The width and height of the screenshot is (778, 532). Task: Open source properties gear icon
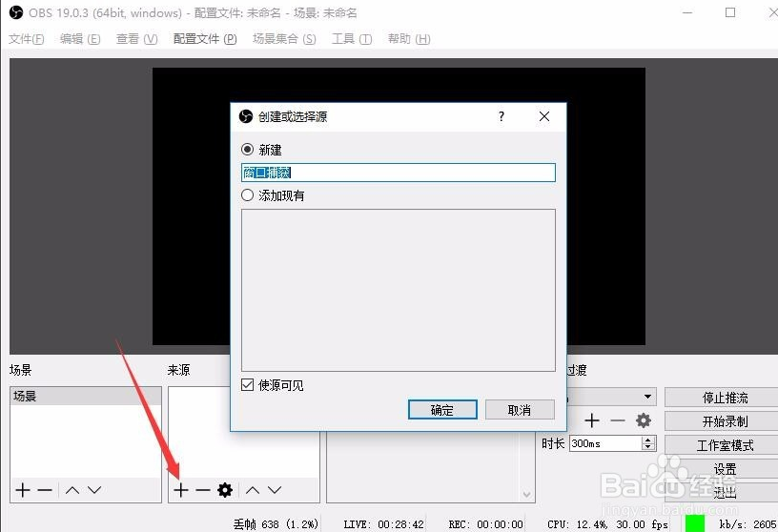(225, 490)
